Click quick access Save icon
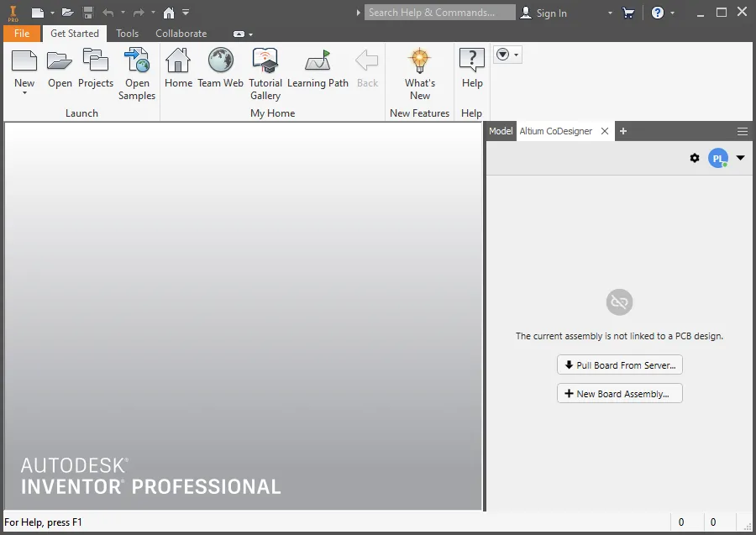This screenshot has width=756, height=535. [87, 13]
